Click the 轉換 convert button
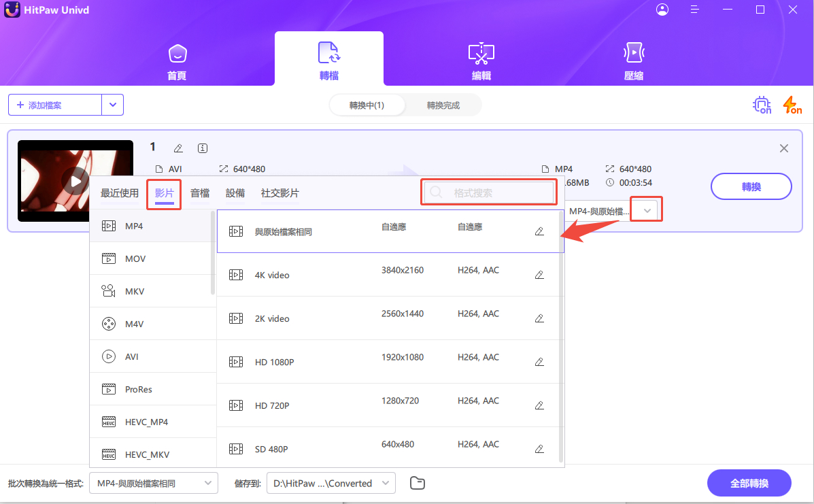The width and height of the screenshot is (814, 504). coord(751,186)
